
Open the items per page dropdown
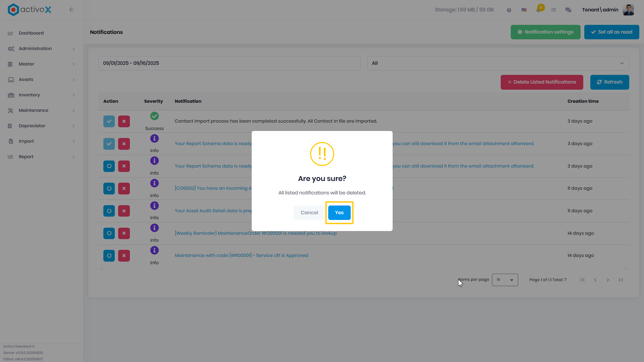[505, 280]
